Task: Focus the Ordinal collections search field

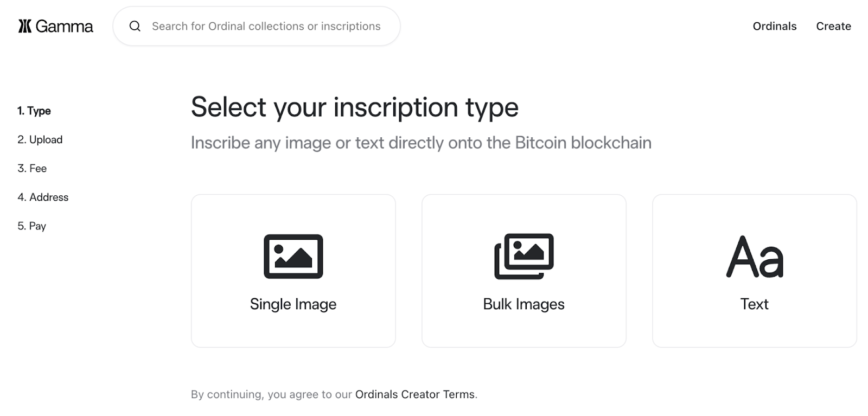Action: point(266,26)
